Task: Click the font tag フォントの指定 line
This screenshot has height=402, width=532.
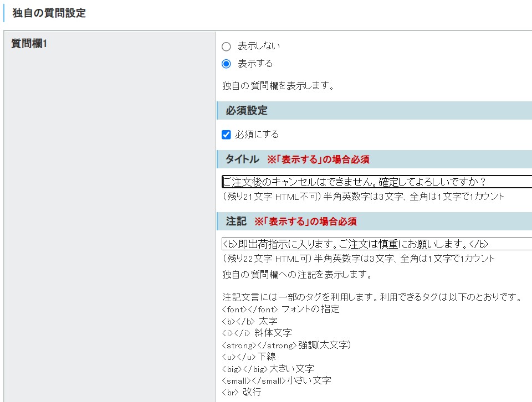Action: [280, 309]
